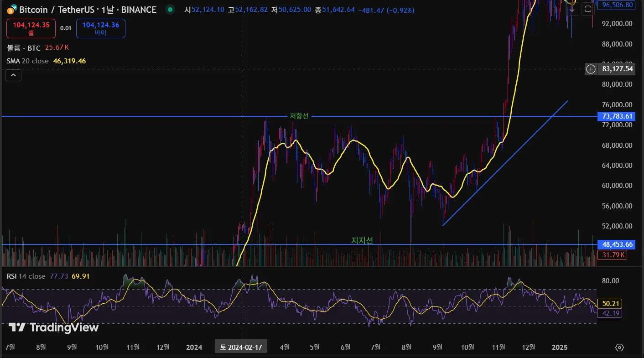The height and width of the screenshot is (358, 644).
Task: Click the 31.79K volume axis label
Action: click(x=612, y=254)
